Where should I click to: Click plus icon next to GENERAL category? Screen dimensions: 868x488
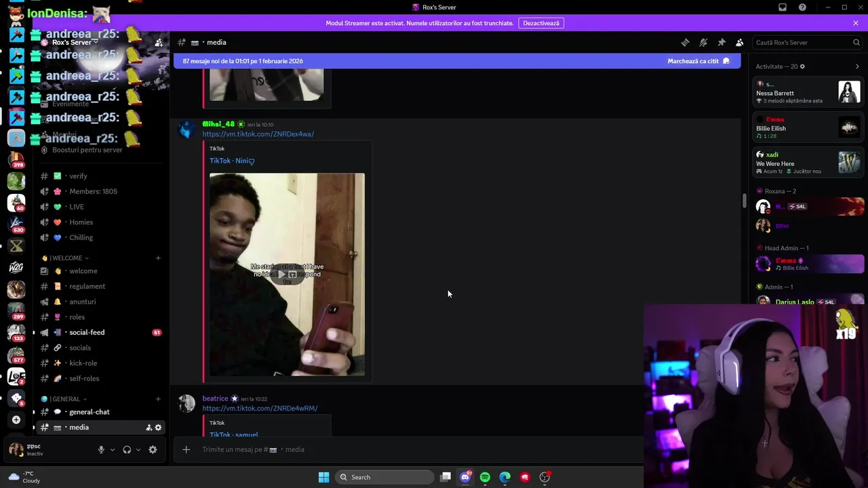pyautogui.click(x=158, y=399)
